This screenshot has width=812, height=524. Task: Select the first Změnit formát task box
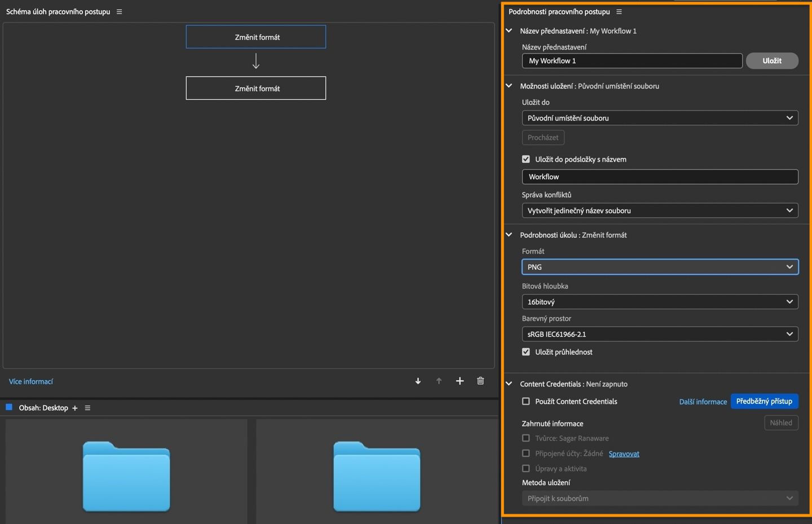pos(256,37)
